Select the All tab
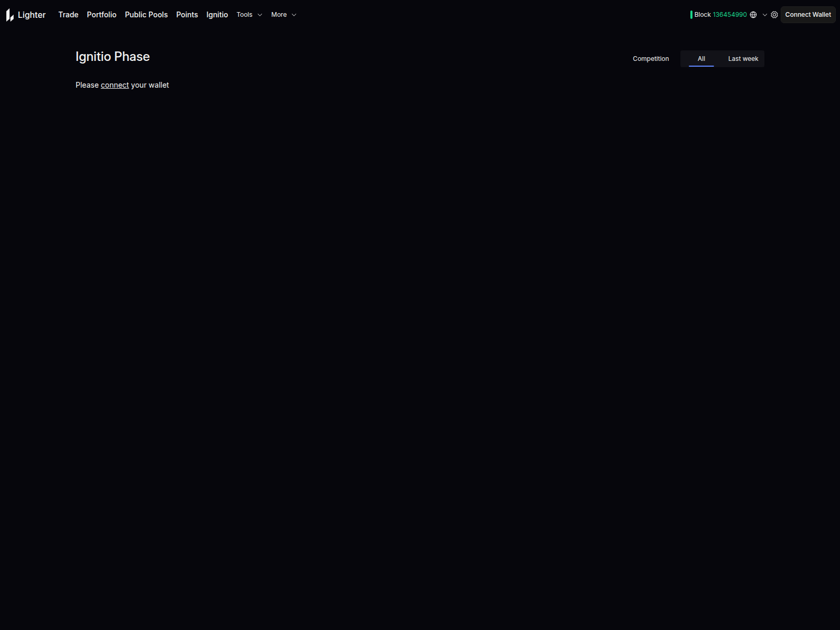The width and height of the screenshot is (840, 630). point(701,59)
